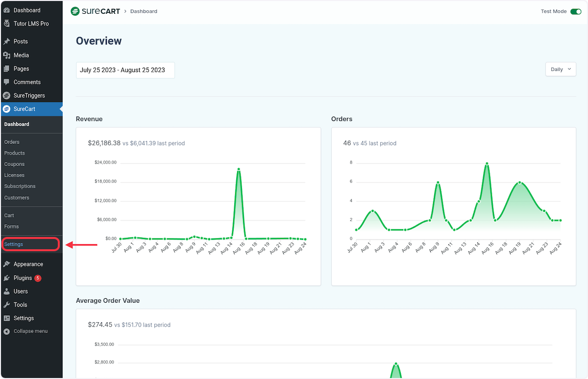The image size is (588, 379).
Task: Open the Daily interval dropdown
Action: 561,70
